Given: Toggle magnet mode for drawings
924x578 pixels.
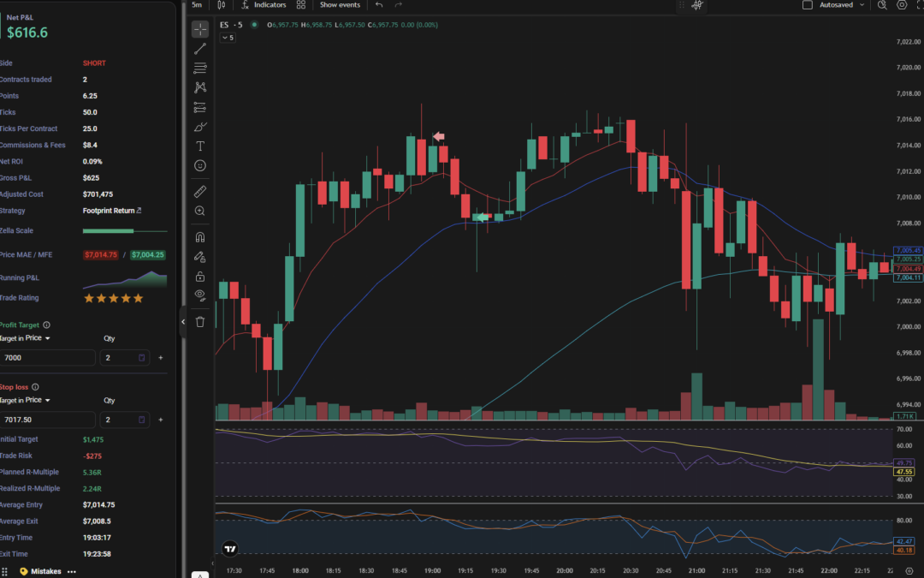Looking at the screenshot, I should click(x=200, y=237).
